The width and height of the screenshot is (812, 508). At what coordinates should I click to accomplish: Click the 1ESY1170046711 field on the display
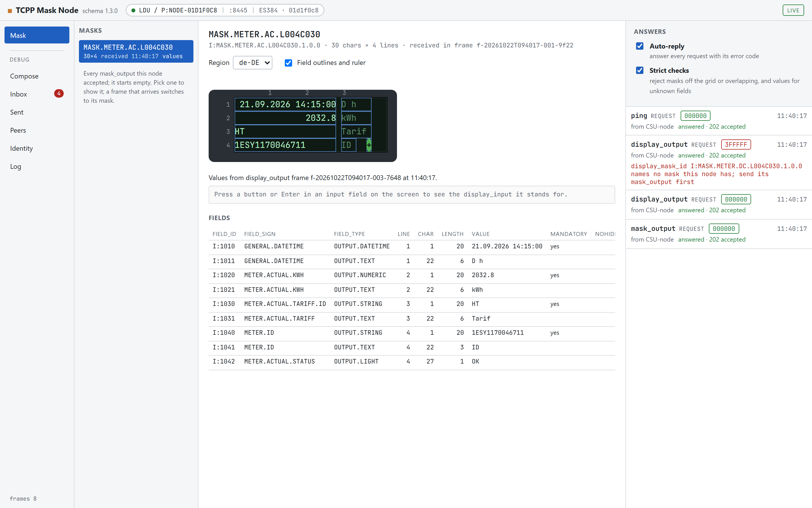pos(285,145)
